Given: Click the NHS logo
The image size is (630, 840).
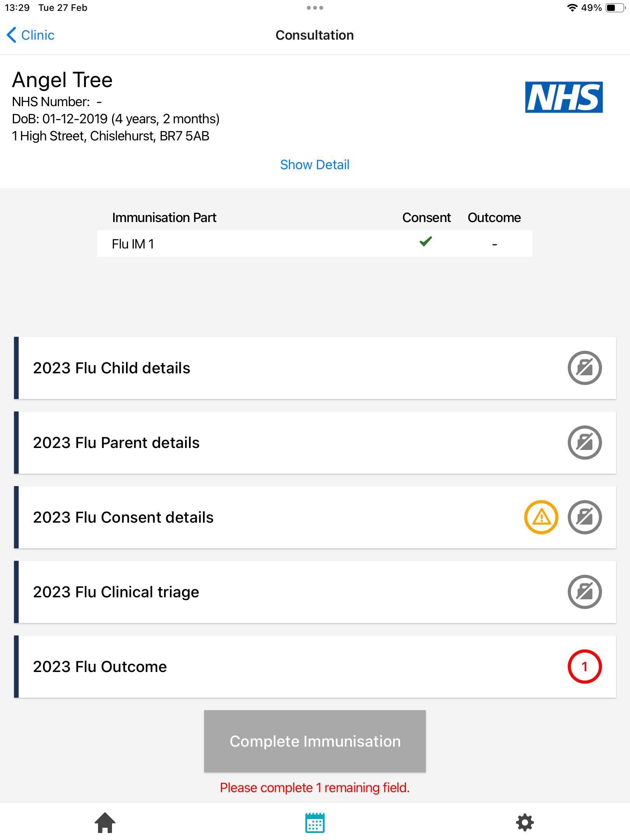Looking at the screenshot, I should [563, 97].
